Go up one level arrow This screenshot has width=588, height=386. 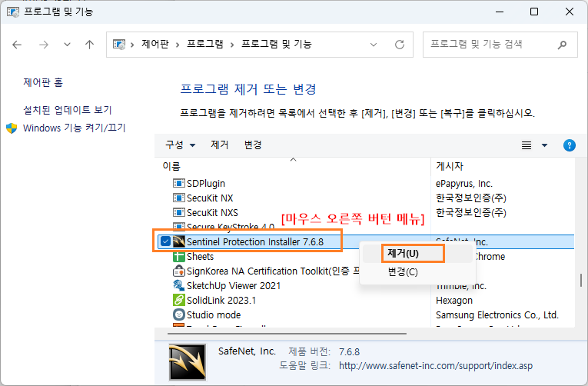(x=89, y=45)
